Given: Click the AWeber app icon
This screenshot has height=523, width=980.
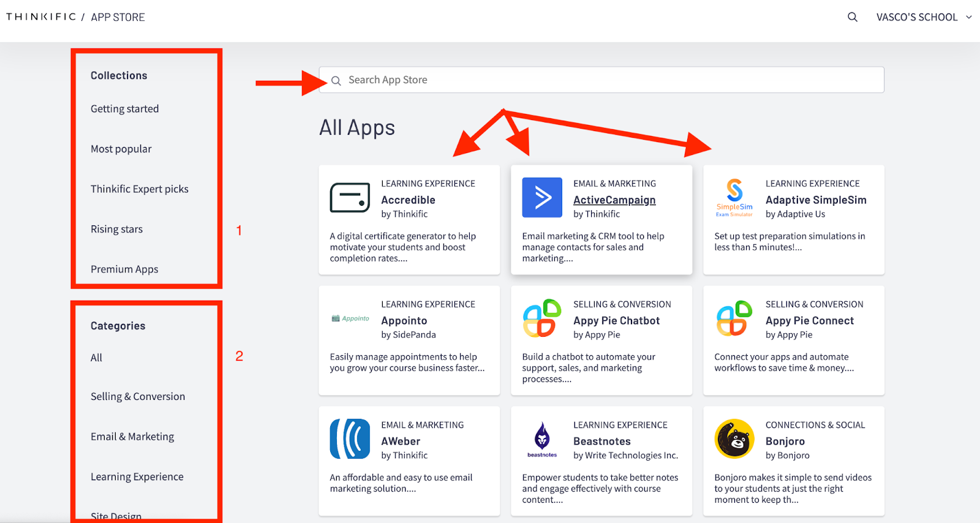Looking at the screenshot, I should pos(350,439).
